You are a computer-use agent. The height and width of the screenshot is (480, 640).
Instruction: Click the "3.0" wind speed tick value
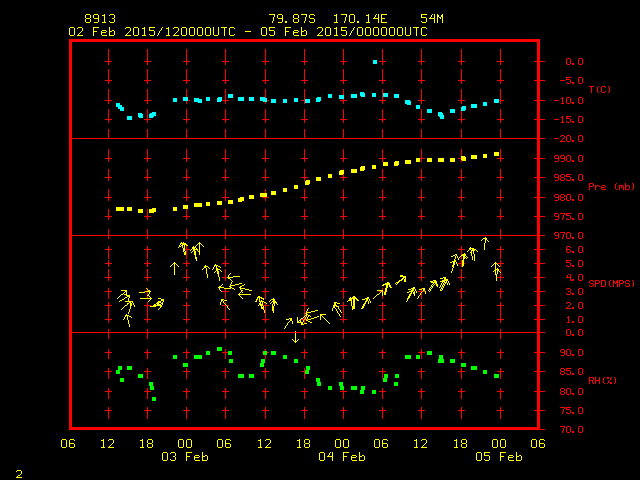click(574, 292)
